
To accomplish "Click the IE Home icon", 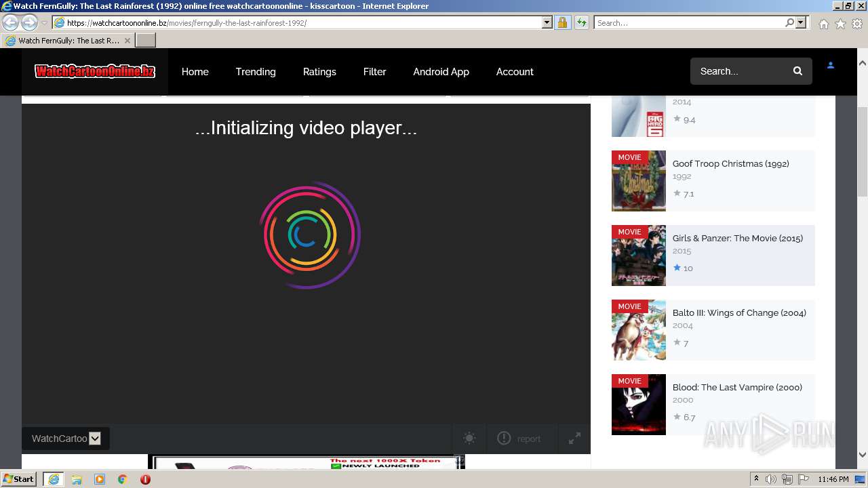I will tap(823, 24).
